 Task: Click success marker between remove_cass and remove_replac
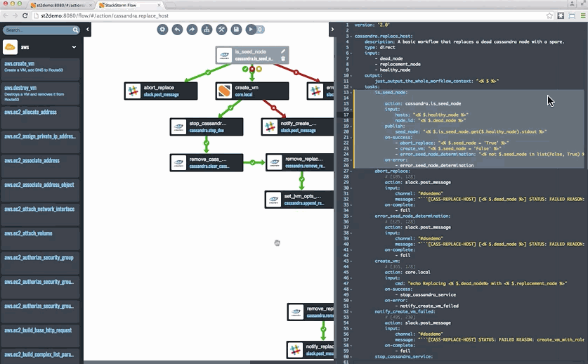253,162
